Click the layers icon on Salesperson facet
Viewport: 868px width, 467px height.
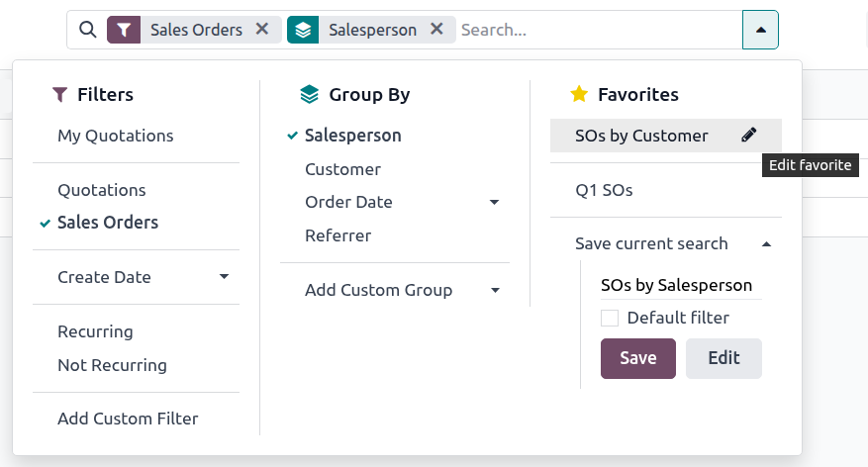(x=303, y=30)
